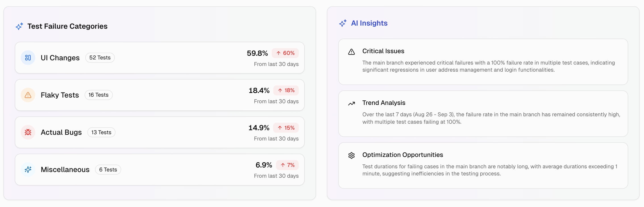Open the Optimization Opportunities insight title
This screenshot has height=207, width=644.
[402, 155]
